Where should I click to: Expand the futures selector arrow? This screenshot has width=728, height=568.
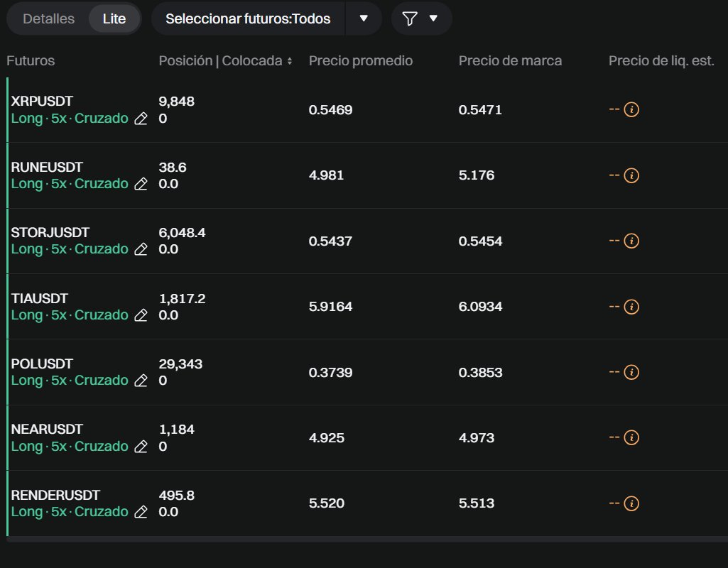364,18
